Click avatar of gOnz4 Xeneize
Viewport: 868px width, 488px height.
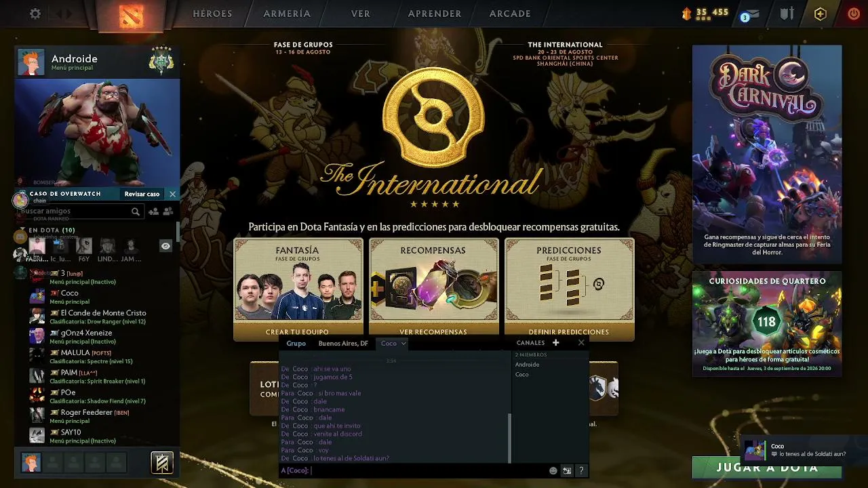pyautogui.click(x=37, y=337)
